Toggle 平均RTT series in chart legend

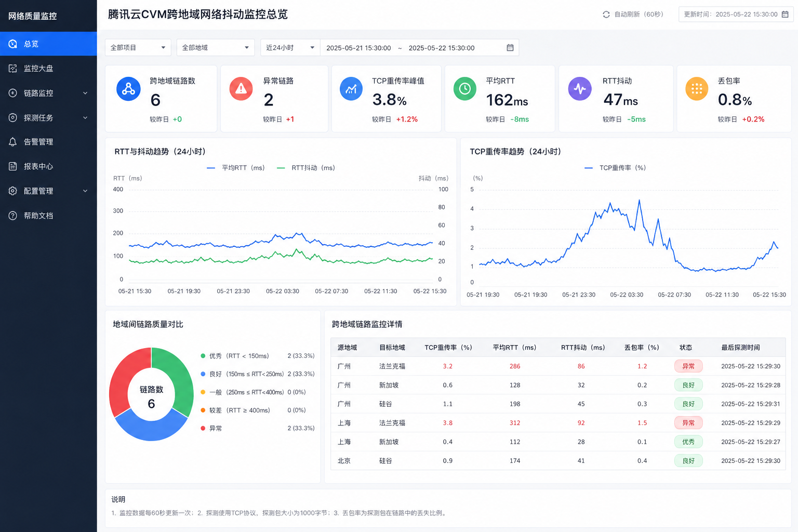(236, 168)
